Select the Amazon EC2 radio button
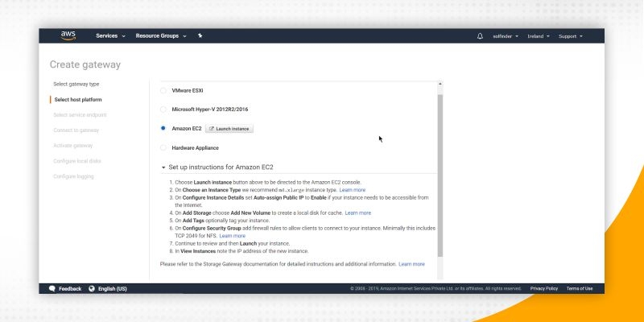This screenshot has height=322, width=644. pos(163,129)
